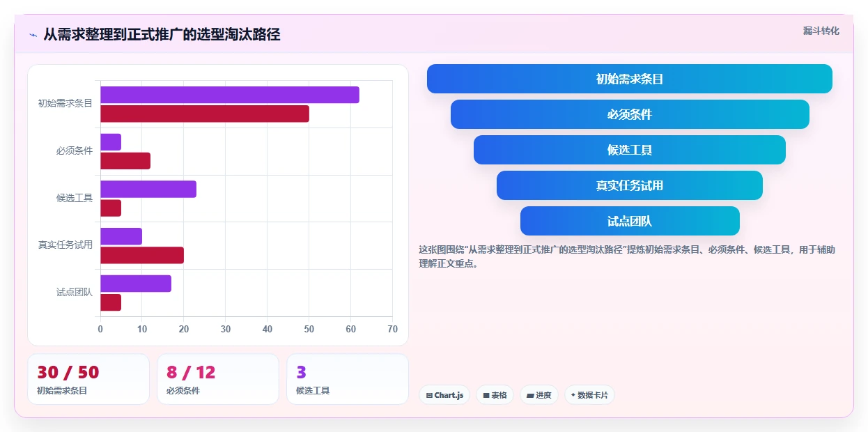Click the icon inside the Chart.js tag
Screen dimensions: 868x432
click(x=429, y=395)
